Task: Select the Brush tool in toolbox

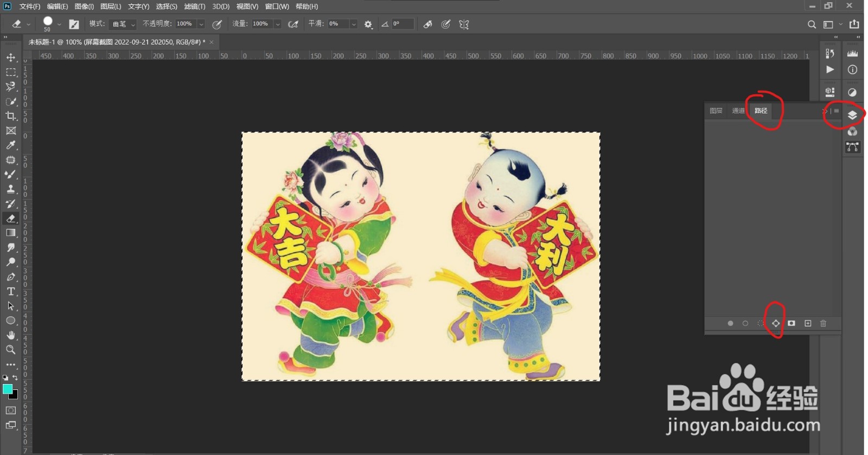Action: tap(11, 175)
